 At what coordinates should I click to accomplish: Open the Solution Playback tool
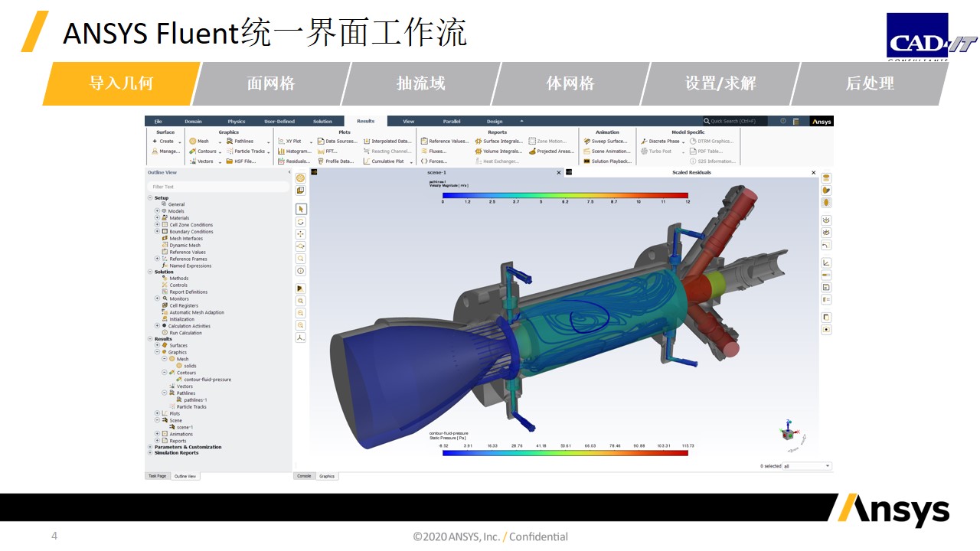pyautogui.click(x=607, y=161)
